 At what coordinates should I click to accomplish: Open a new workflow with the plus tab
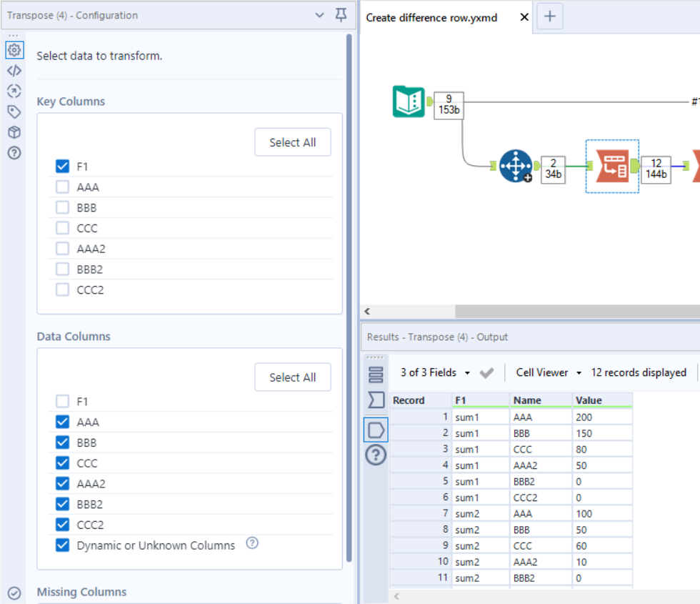(549, 15)
